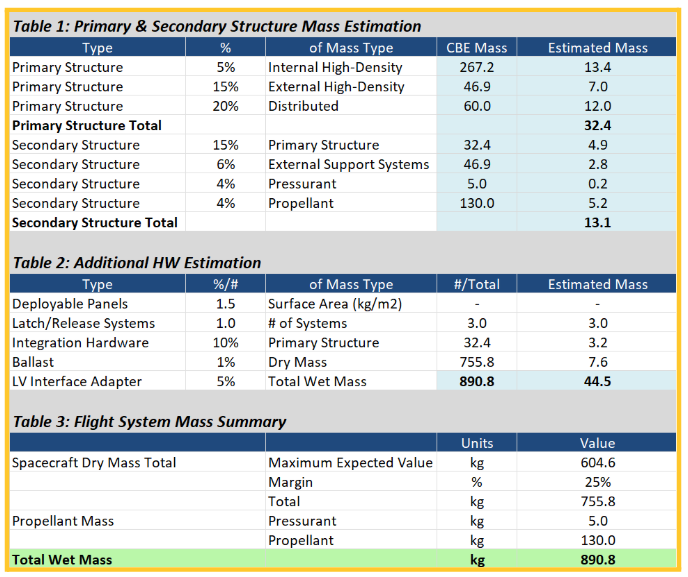Select the 'CBE Mass' column header
The image size is (688, 577).
coord(476,48)
